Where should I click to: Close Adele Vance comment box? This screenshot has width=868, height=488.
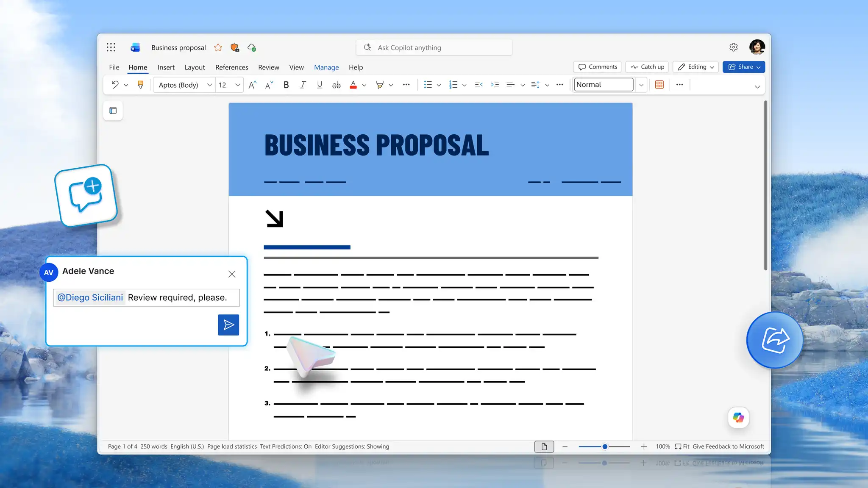tap(232, 274)
